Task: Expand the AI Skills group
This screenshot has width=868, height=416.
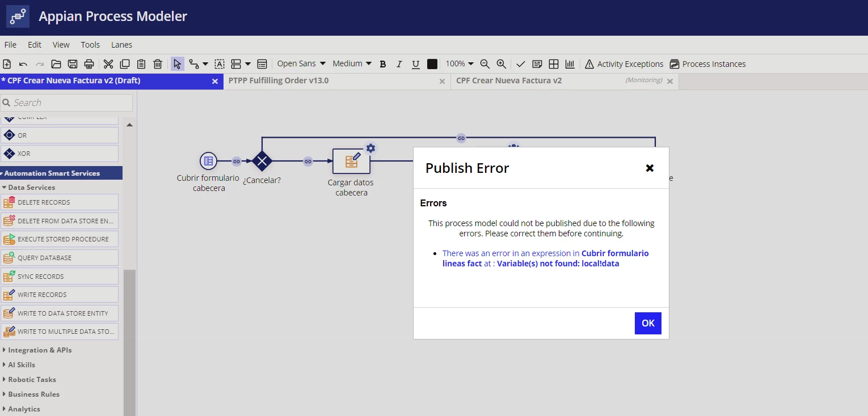Action: [19, 365]
